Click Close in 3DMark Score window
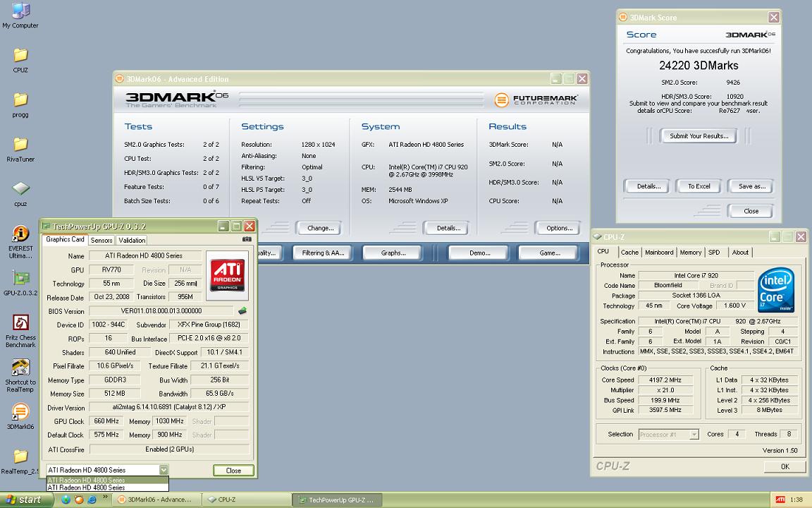Screen dimensions: 812x508 [751, 211]
